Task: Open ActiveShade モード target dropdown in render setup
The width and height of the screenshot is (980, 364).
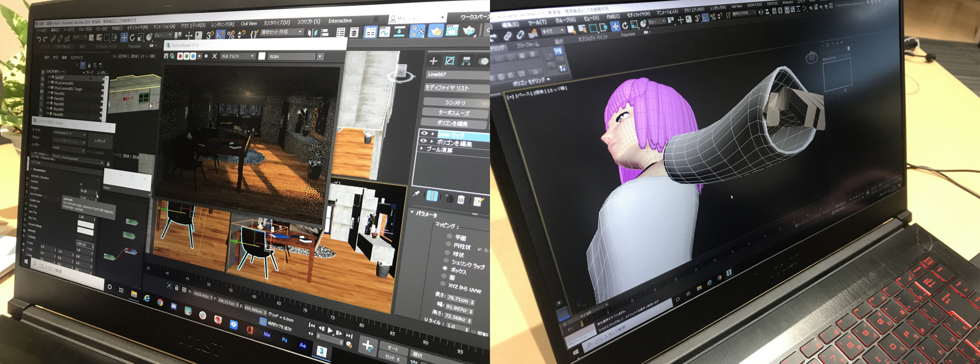Action: (x=69, y=133)
